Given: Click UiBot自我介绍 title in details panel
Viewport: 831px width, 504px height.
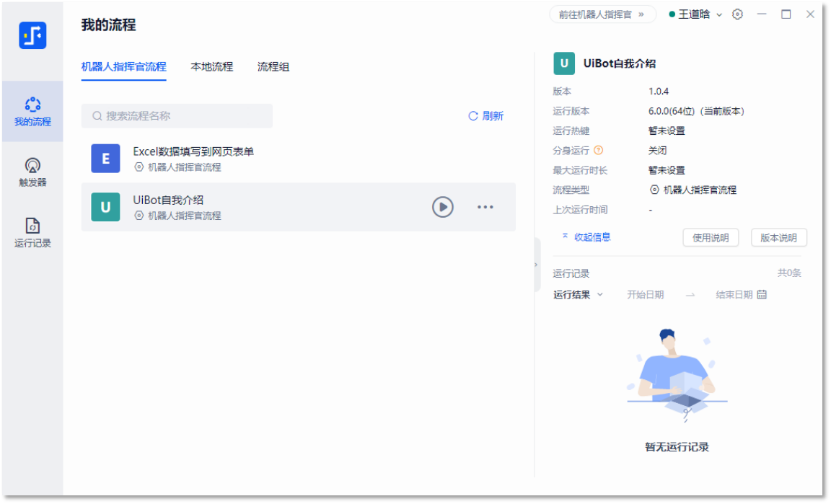Looking at the screenshot, I should (x=620, y=63).
